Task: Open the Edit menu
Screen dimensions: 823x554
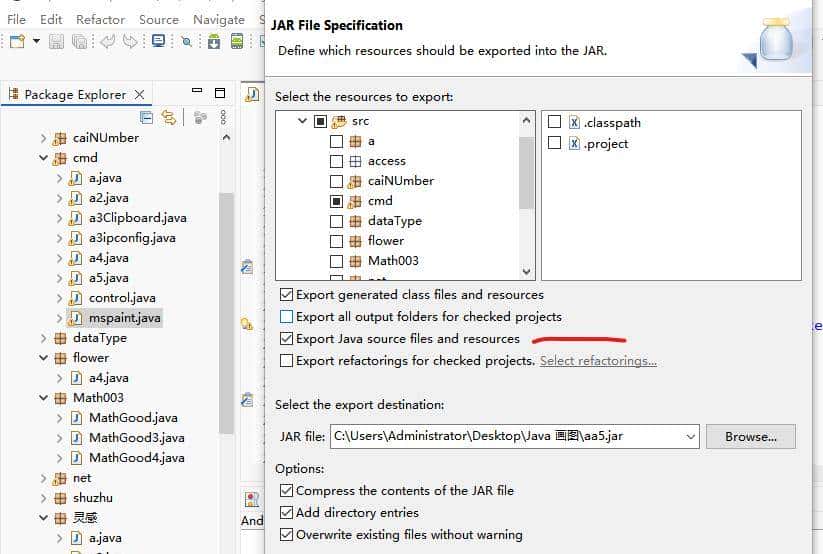Action: point(51,19)
